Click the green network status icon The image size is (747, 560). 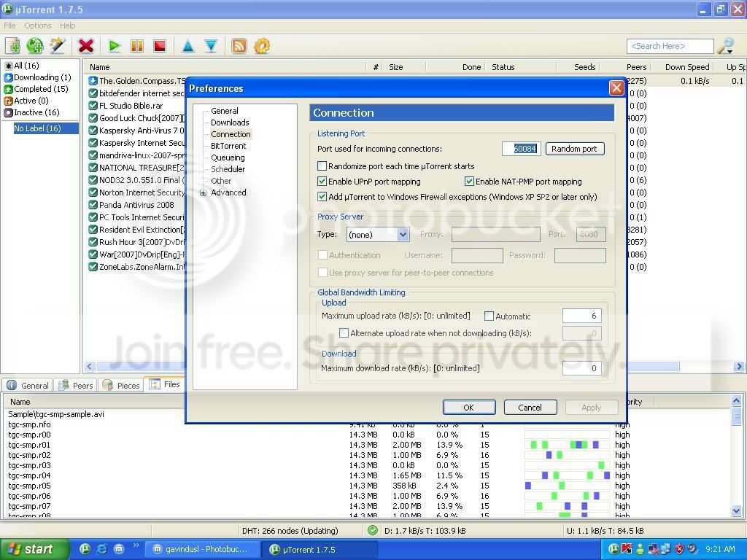click(x=373, y=530)
